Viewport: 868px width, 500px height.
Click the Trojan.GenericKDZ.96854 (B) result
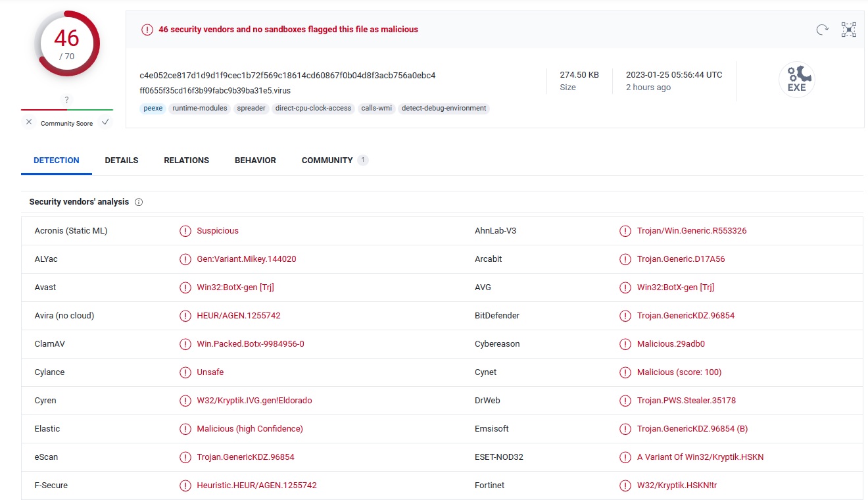point(692,429)
